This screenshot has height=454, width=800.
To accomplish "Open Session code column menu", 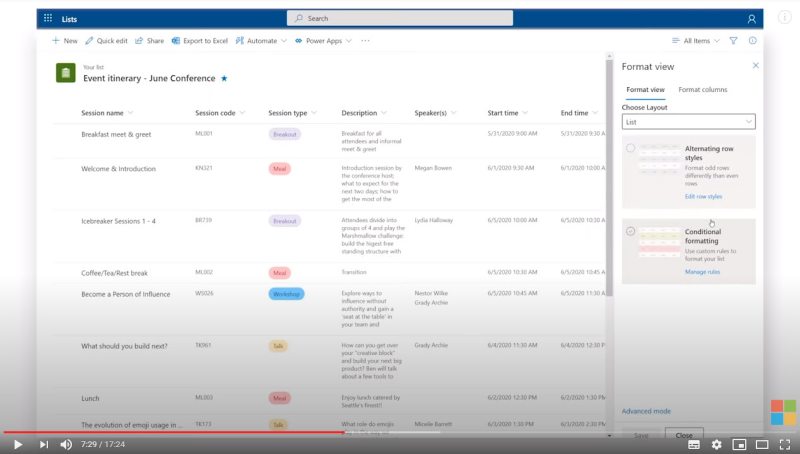I will click(x=242, y=113).
